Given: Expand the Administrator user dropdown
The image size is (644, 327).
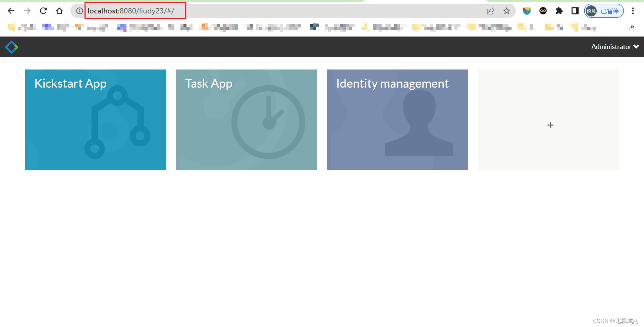Looking at the screenshot, I should point(615,47).
